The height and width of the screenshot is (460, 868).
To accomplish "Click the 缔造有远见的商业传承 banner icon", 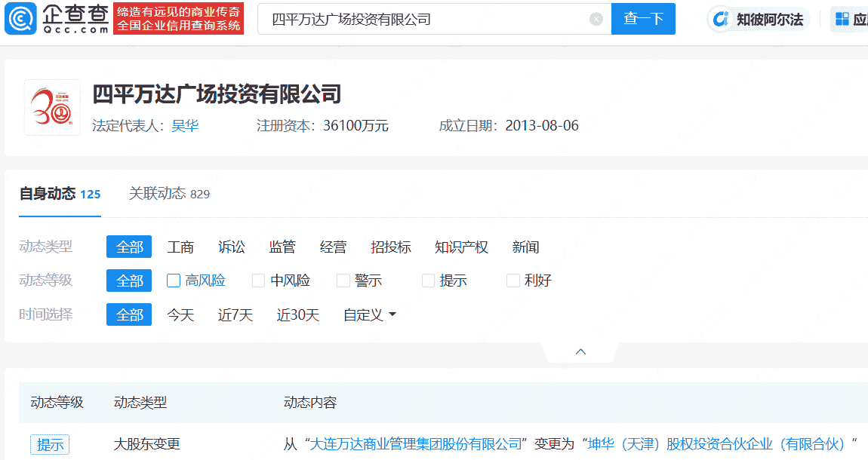I will click(x=179, y=18).
